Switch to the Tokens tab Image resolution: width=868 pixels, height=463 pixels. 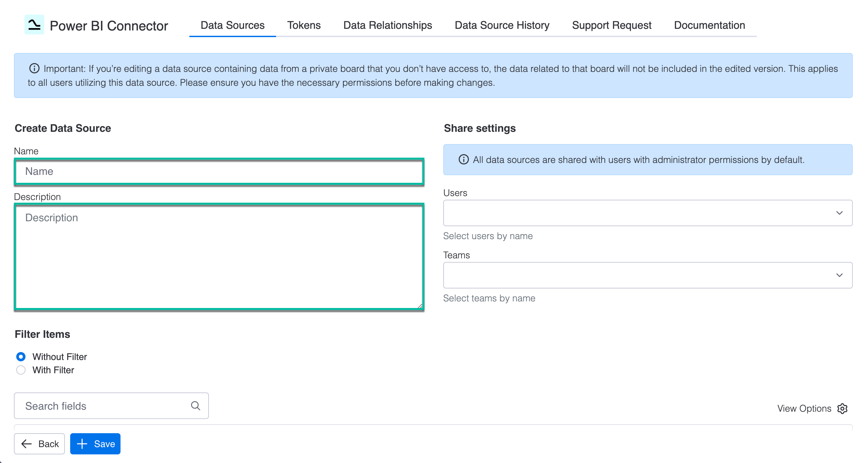[304, 25]
